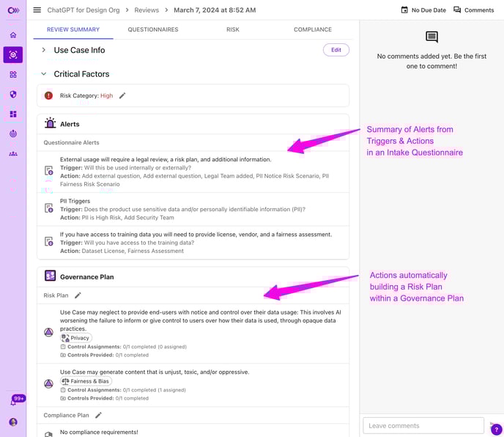
Task: Open the apps grid sidebar icon
Action: tap(13, 75)
